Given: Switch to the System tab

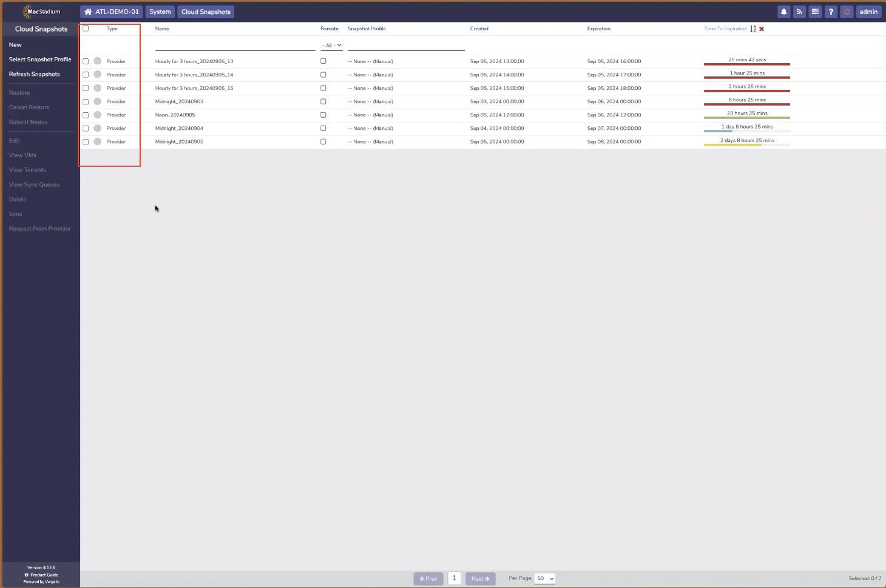Looking at the screenshot, I should 160,12.
